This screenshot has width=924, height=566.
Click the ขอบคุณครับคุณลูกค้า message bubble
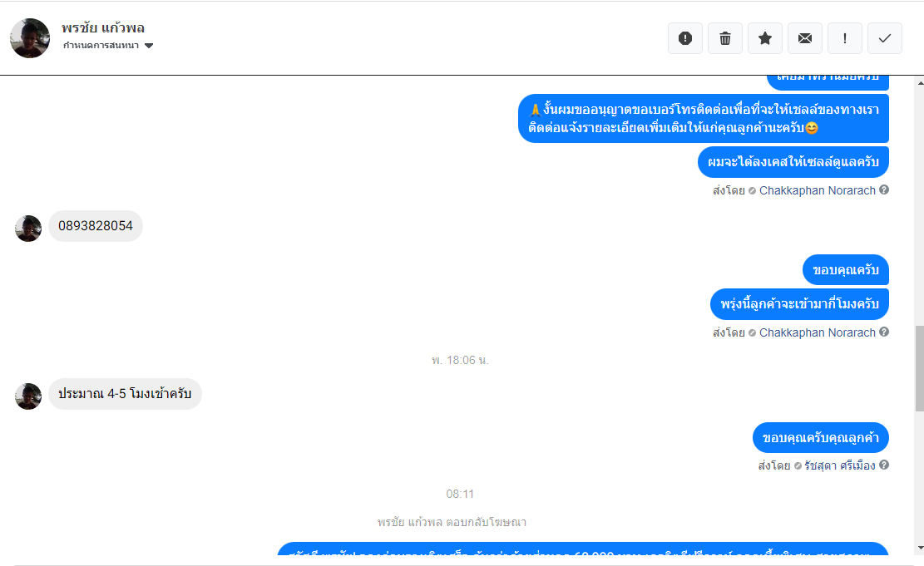pyautogui.click(x=820, y=438)
